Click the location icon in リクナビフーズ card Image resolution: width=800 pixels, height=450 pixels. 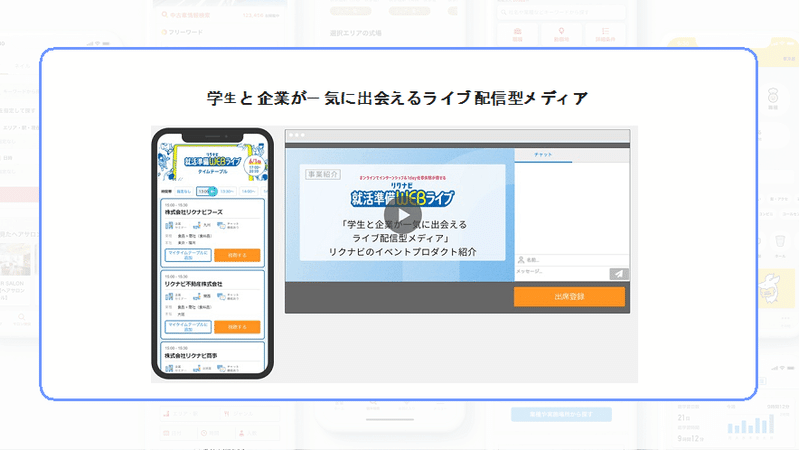pos(197,225)
